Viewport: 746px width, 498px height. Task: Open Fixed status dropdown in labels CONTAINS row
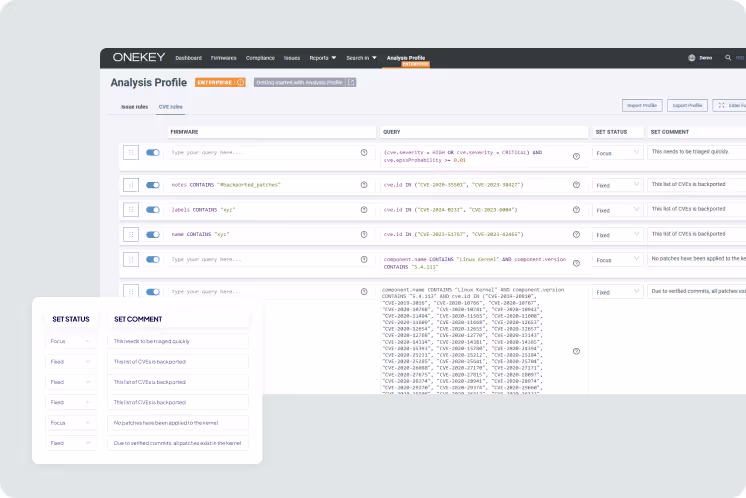point(618,210)
